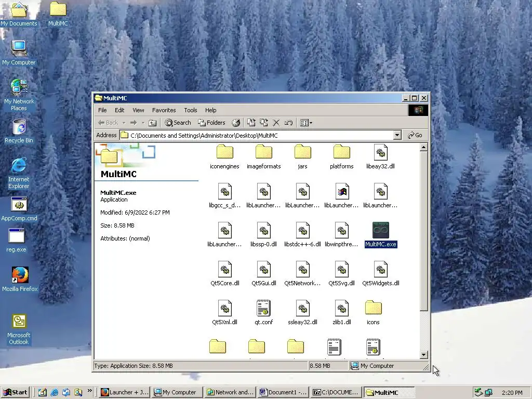Click the vertical scrollbar thumb
Image resolution: width=532 pixels, height=399 pixels.
[x=424, y=231]
